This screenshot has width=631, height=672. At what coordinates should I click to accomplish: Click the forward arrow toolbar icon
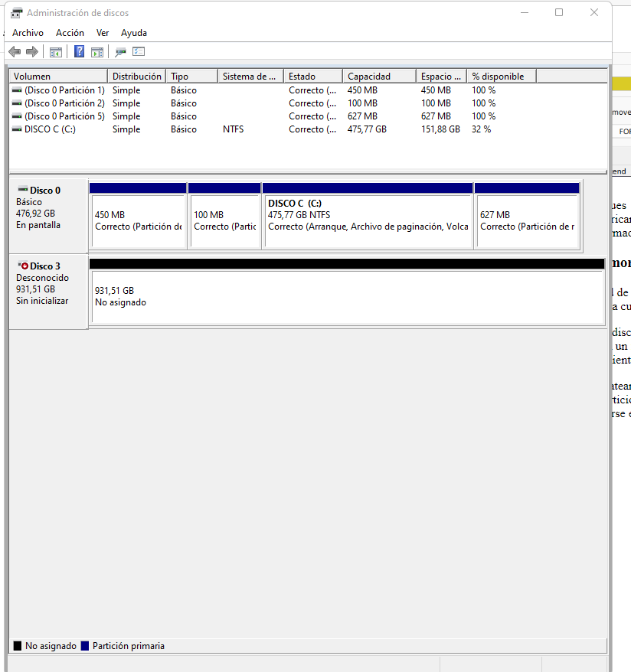tap(32, 52)
